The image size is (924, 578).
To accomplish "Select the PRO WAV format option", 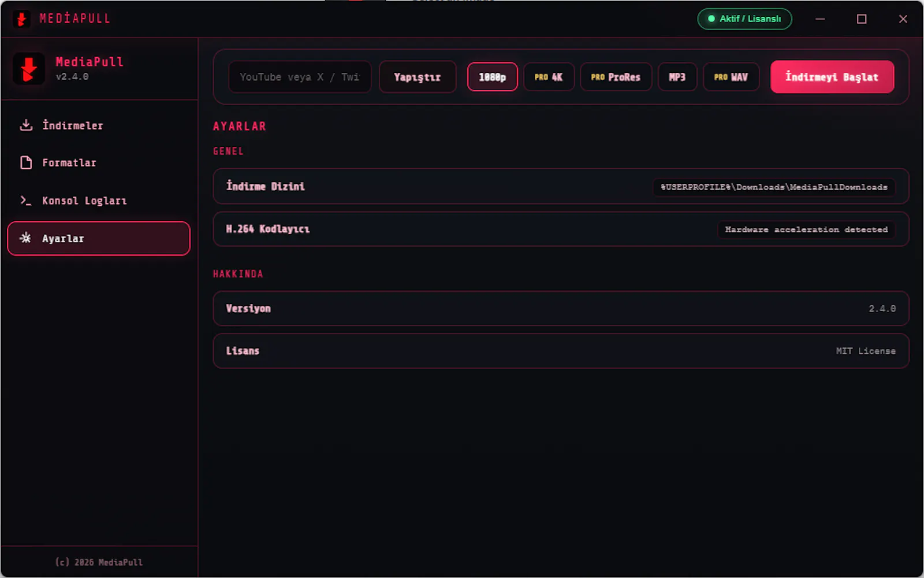I will click(x=731, y=77).
